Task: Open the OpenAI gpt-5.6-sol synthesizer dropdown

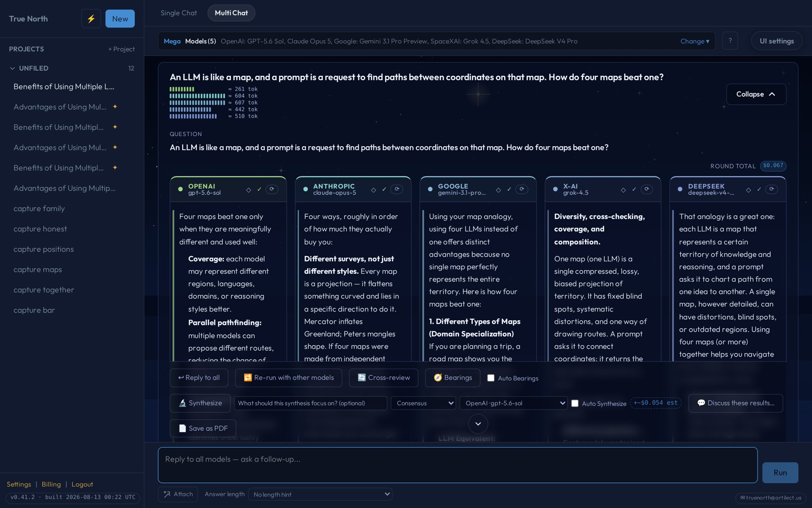Action: point(513,403)
